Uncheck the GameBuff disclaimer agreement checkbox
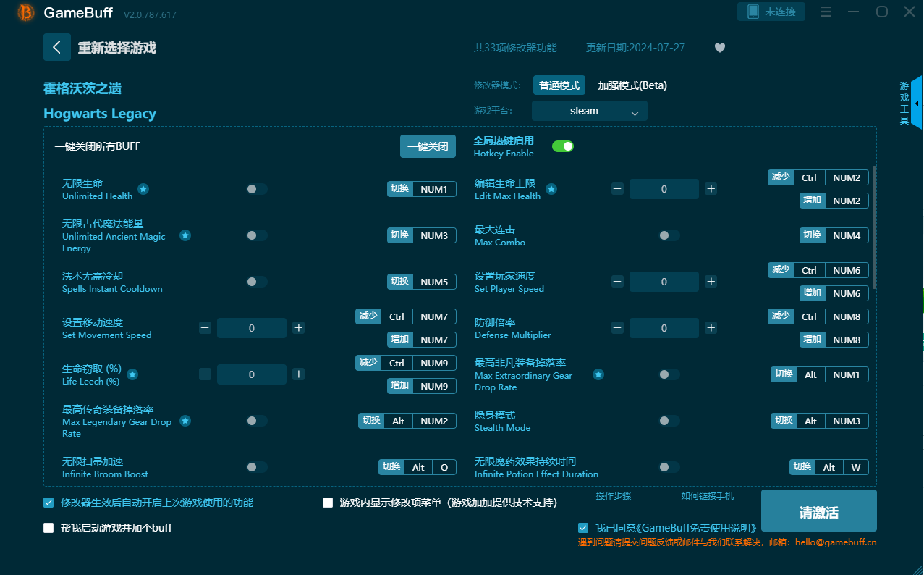The width and height of the screenshot is (924, 575). [x=583, y=528]
